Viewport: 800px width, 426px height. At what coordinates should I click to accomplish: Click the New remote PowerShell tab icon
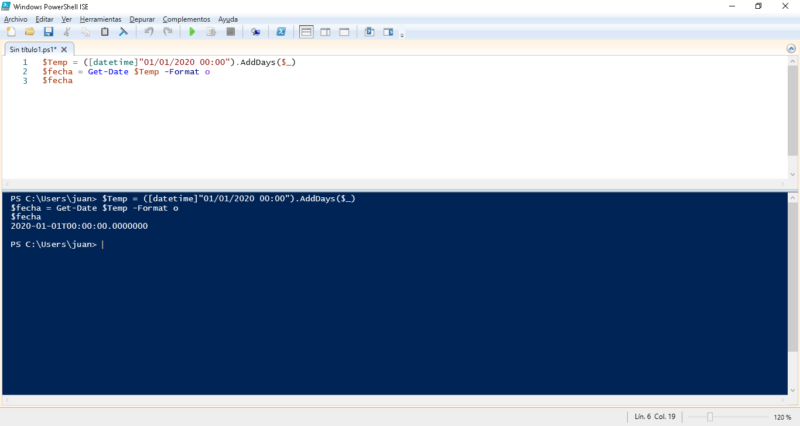tap(256, 32)
